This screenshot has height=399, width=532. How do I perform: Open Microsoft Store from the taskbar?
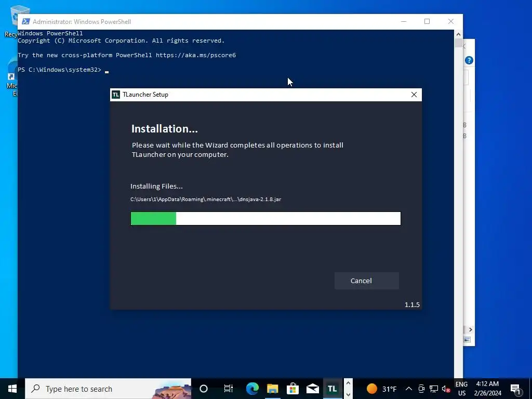(292, 389)
